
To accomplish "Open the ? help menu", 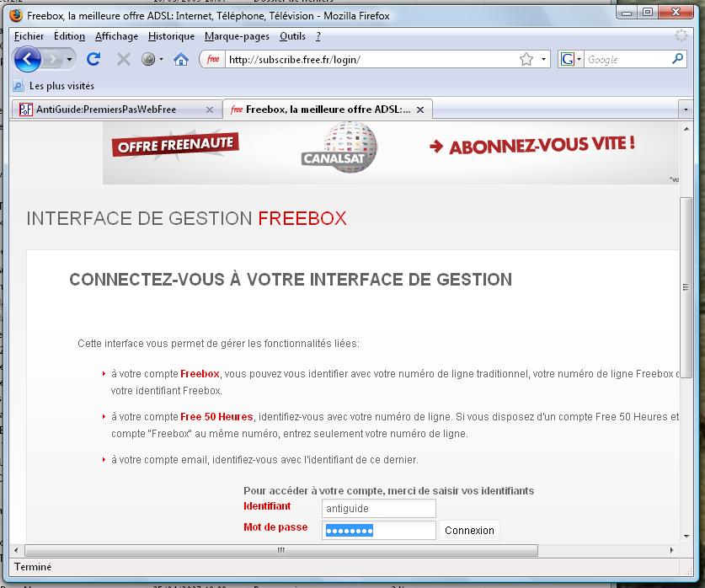I will coord(318,36).
